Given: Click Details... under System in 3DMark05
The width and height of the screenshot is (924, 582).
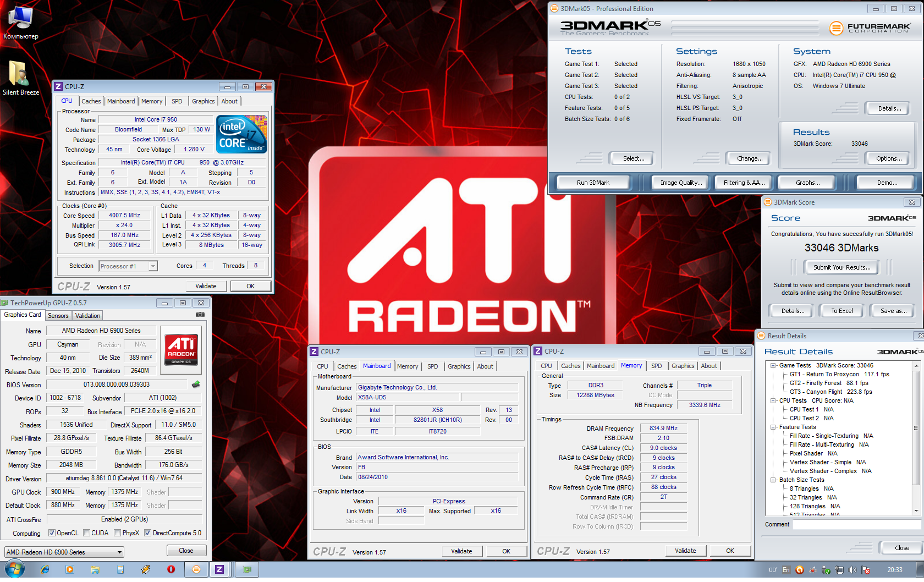Looking at the screenshot, I should pos(889,108).
